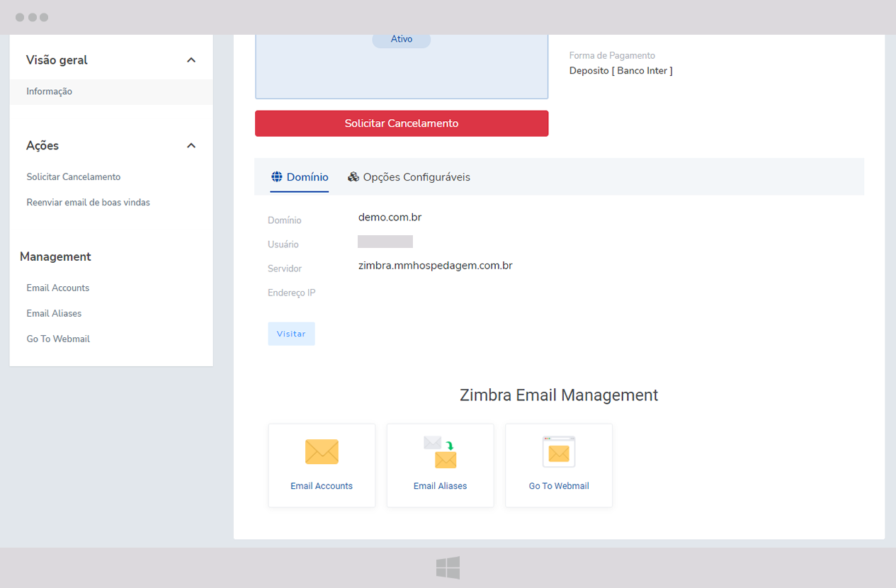Click the Email Accounts card label
Image resolution: width=896 pixels, height=588 pixels.
(x=322, y=486)
